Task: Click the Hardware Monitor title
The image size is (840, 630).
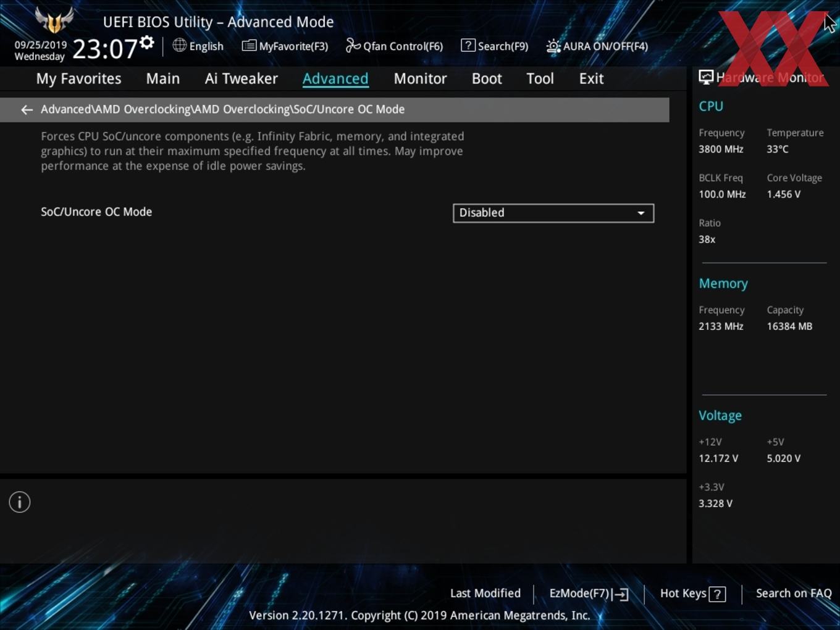Action: [770, 77]
